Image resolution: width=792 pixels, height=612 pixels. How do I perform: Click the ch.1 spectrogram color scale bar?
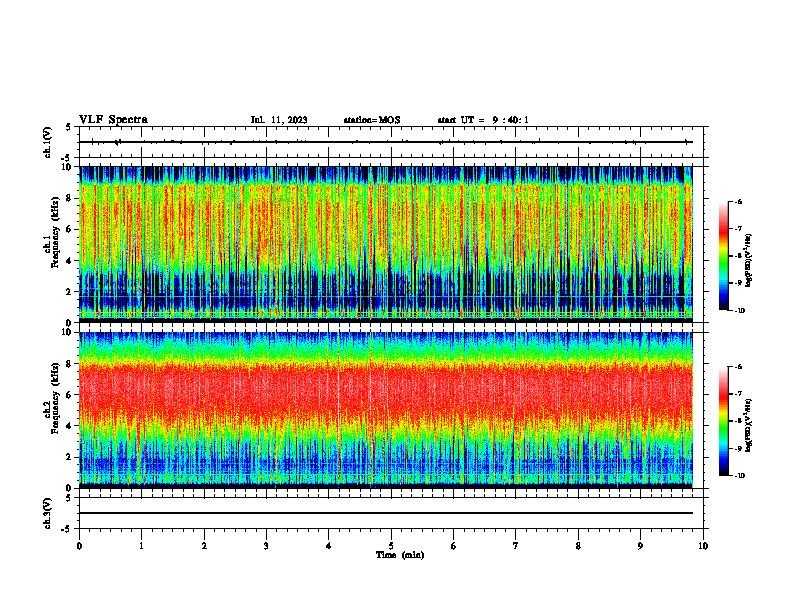click(x=724, y=256)
